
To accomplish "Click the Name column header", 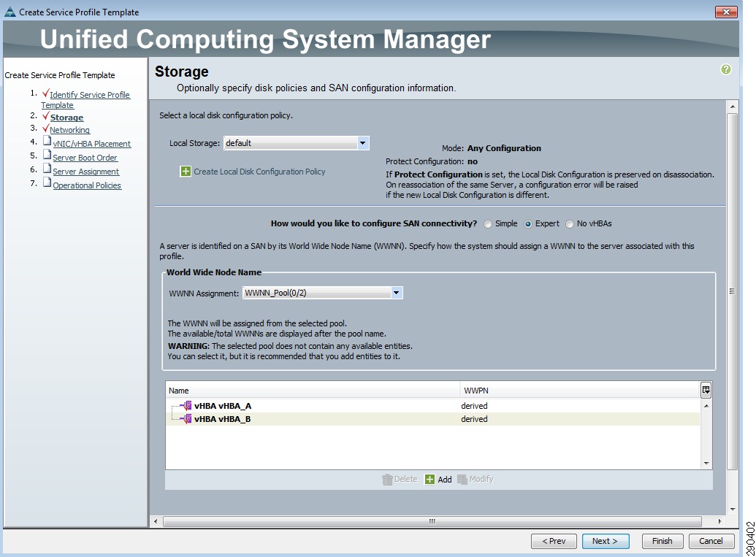I will (x=313, y=391).
